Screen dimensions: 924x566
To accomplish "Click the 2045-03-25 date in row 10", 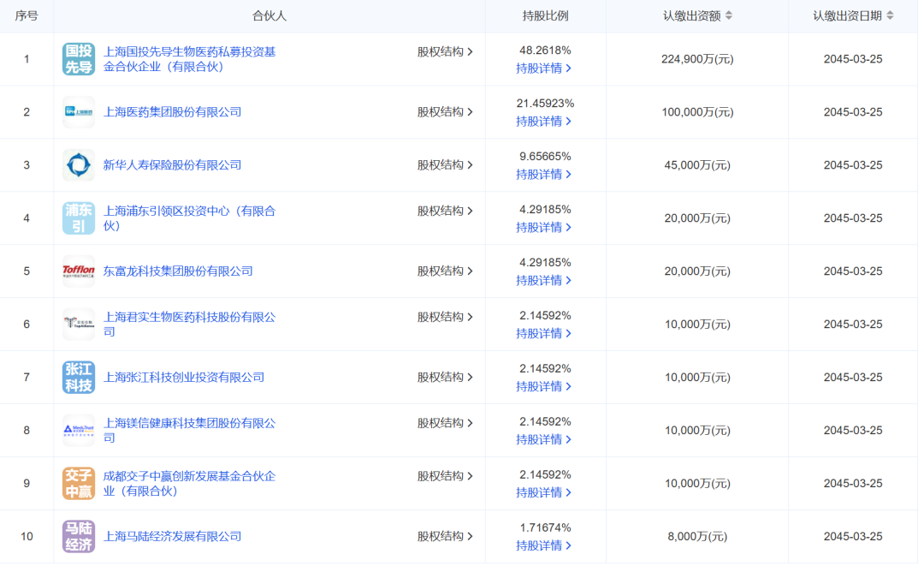I will 853,537.
